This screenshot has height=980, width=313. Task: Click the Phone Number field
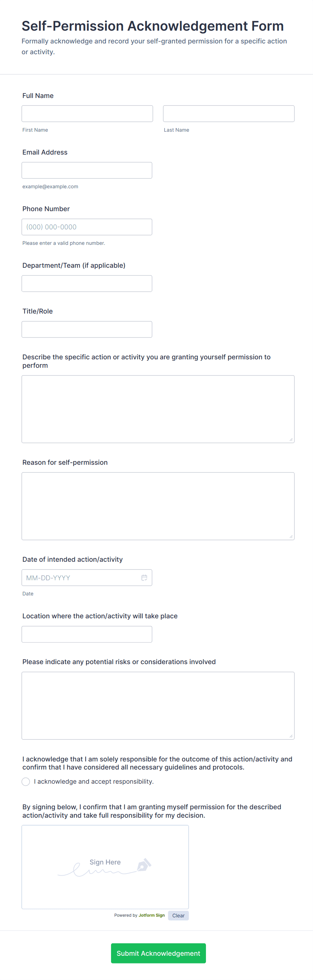point(87,227)
